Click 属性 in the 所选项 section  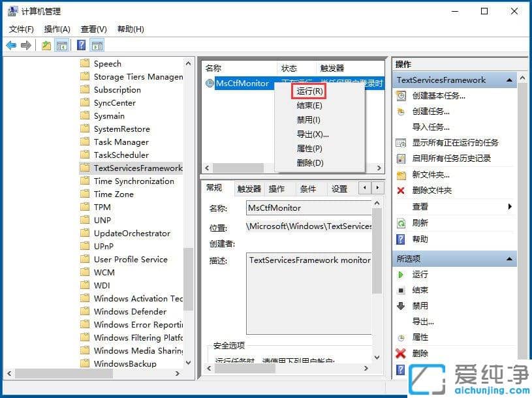pos(423,337)
